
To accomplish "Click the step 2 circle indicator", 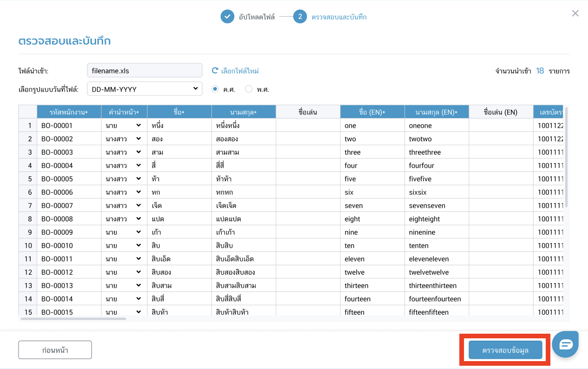I will click(300, 17).
